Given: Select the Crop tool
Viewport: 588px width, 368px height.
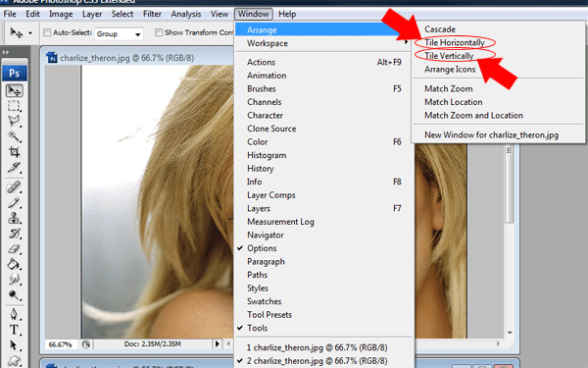Looking at the screenshot, I should click(x=14, y=152).
